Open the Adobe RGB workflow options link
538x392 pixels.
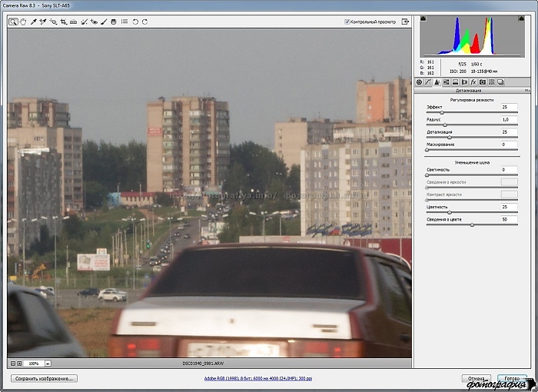(258, 379)
